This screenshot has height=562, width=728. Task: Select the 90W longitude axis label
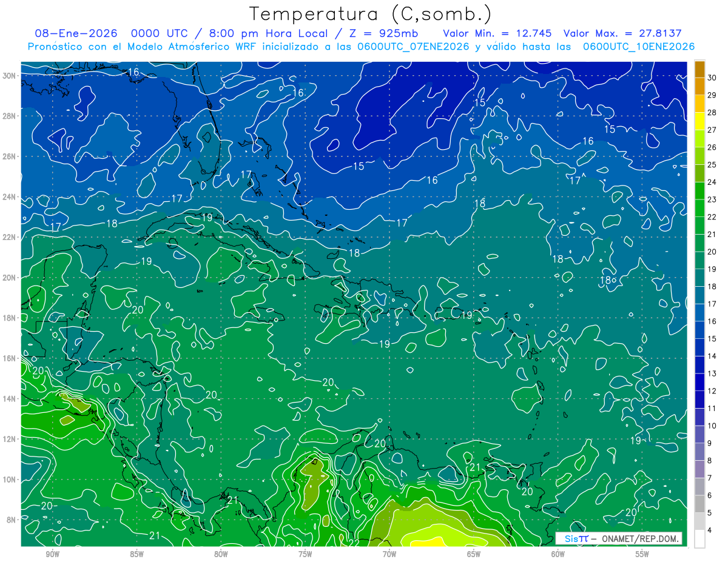coord(52,554)
